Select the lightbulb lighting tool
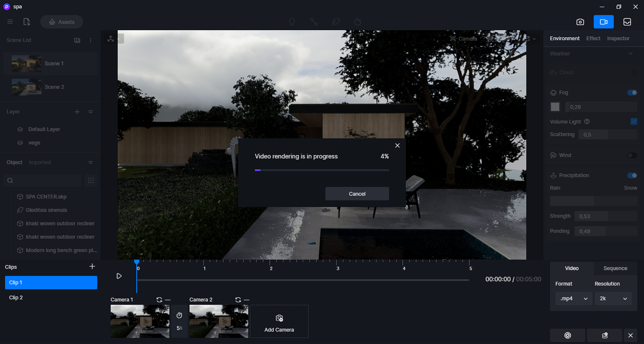 (292, 22)
